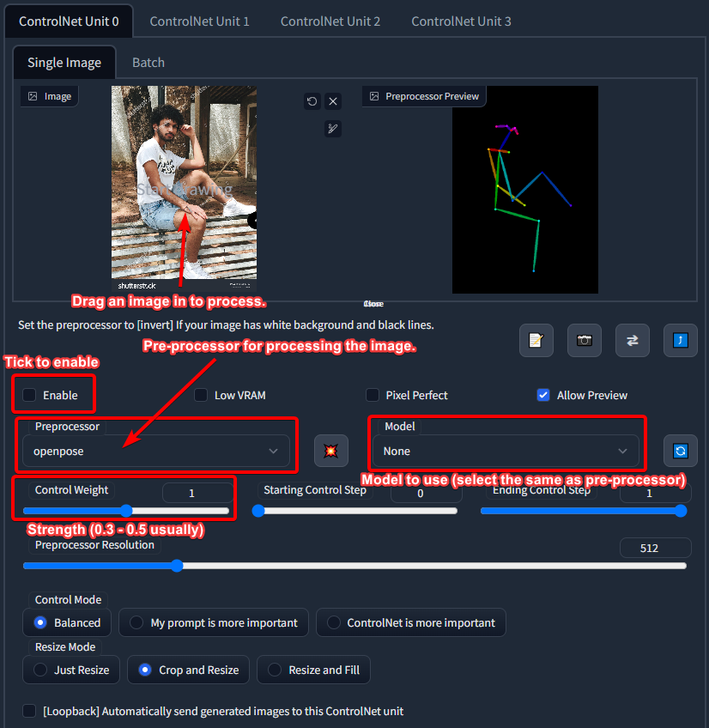Choose the Just Resize resize mode
This screenshot has height=728, width=709.
[40, 670]
